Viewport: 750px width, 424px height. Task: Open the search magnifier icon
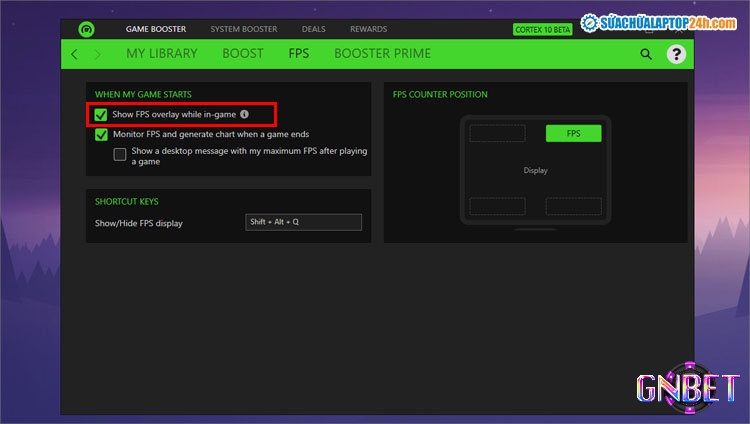[x=646, y=54]
